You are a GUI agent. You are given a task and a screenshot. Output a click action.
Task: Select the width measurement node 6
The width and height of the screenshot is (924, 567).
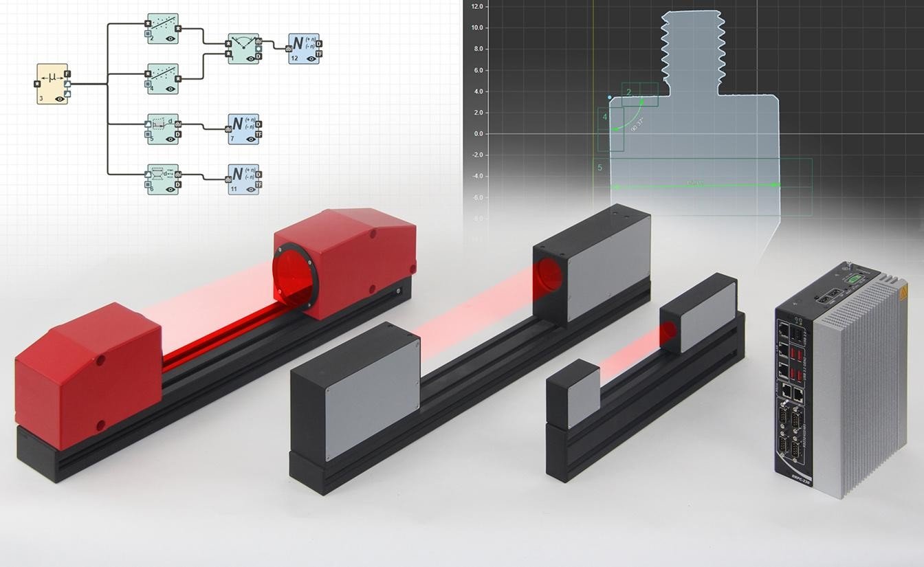point(163,179)
